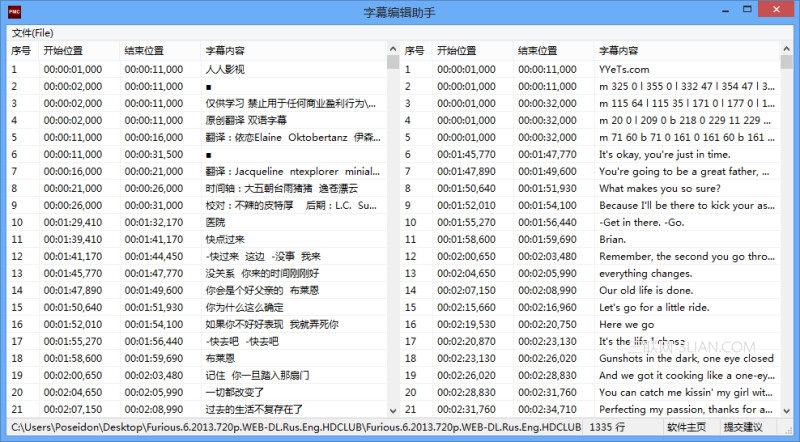The width and height of the screenshot is (800, 442).
Task: Click right list scroll-down arrow
Action: [x=786, y=410]
